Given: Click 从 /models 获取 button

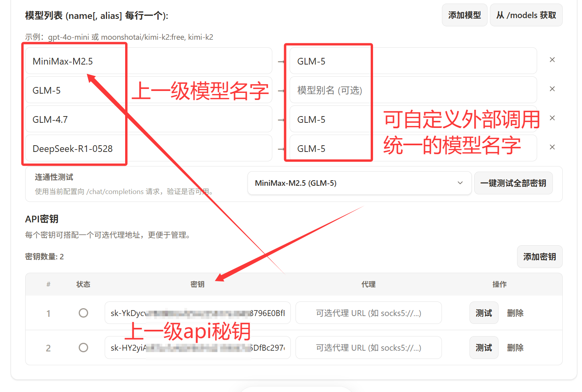Looking at the screenshot, I should (526, 15).
